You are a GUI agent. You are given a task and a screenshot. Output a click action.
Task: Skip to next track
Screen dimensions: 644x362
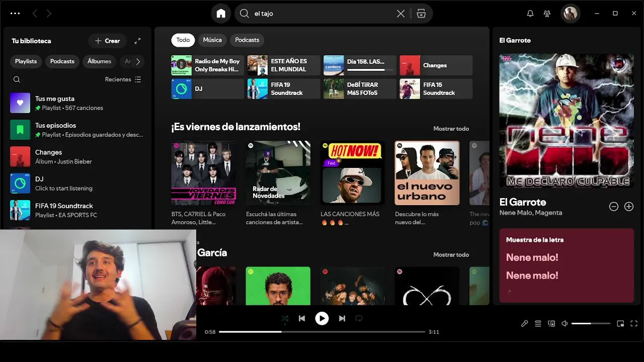(342, 318)
